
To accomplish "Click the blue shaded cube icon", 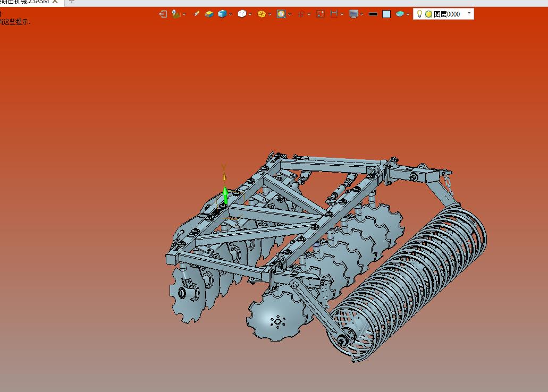I will (222, 14).
